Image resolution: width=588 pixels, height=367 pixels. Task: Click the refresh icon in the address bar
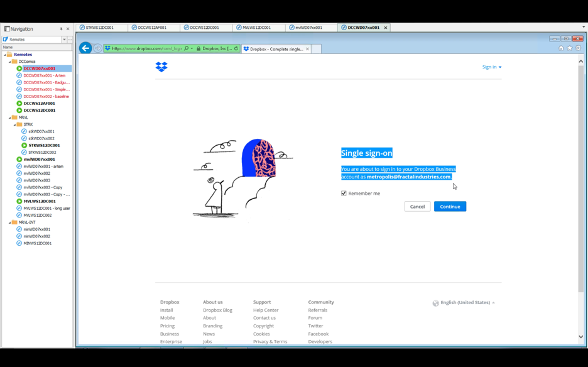pyautogui.click(x=236, y=48)
